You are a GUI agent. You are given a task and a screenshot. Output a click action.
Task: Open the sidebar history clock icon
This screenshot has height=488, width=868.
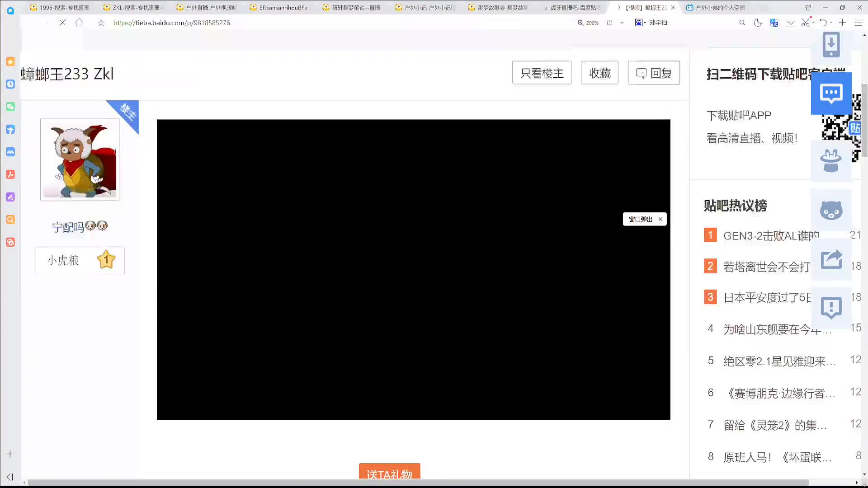coord(10,84)
